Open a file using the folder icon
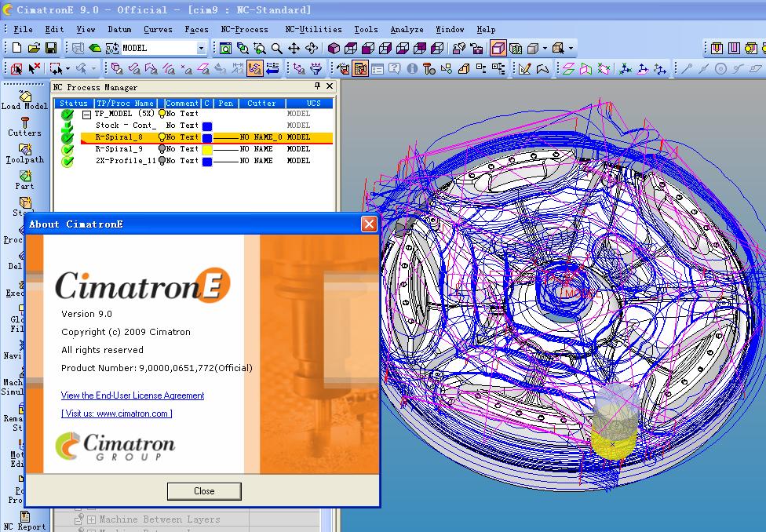766x532 pixels. [34, 48]
